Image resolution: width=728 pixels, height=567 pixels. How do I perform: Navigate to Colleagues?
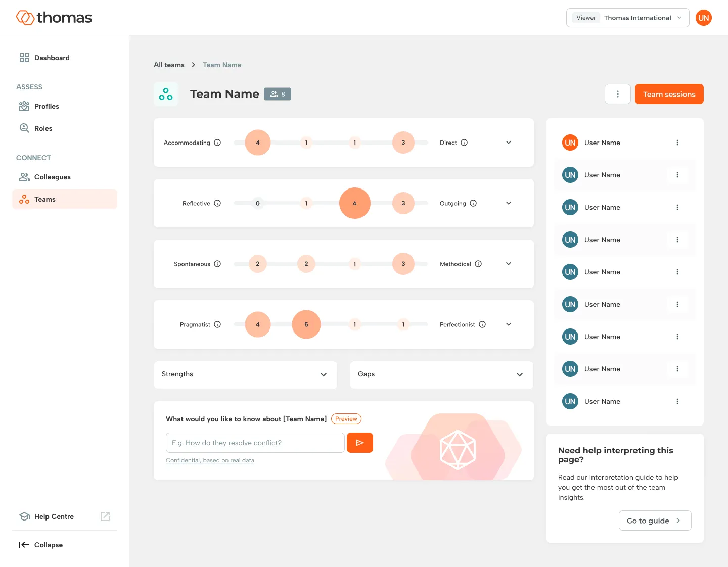pyautogui.click(x=65, y=177)
